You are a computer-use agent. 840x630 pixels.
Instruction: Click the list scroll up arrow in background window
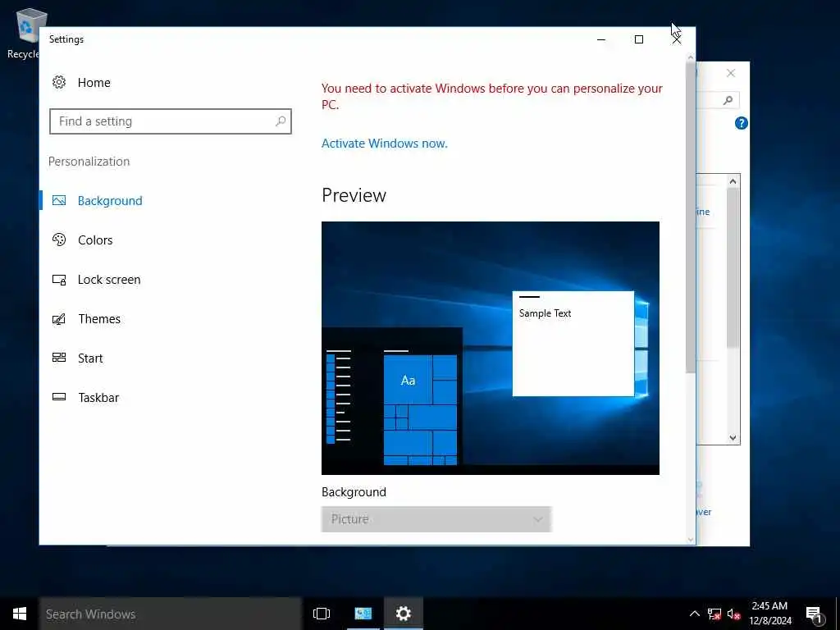tap(733, 181)
